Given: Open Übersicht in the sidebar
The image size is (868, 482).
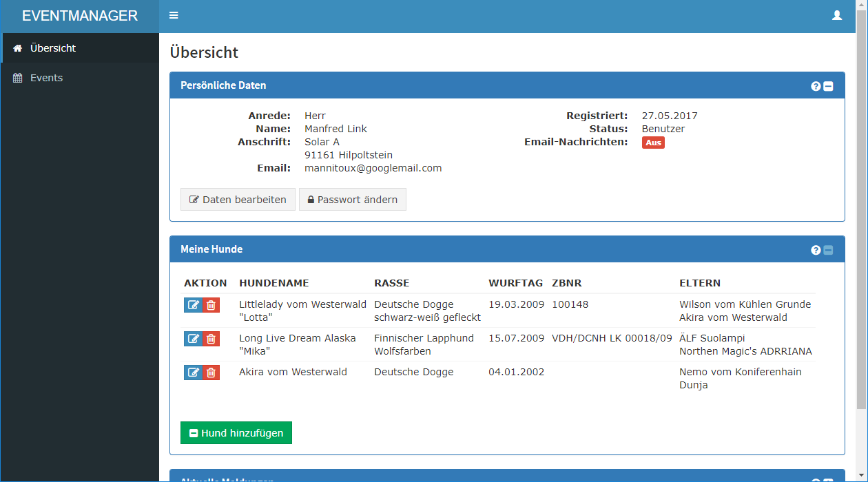Looking at the screenshot, I should (52, 48).
